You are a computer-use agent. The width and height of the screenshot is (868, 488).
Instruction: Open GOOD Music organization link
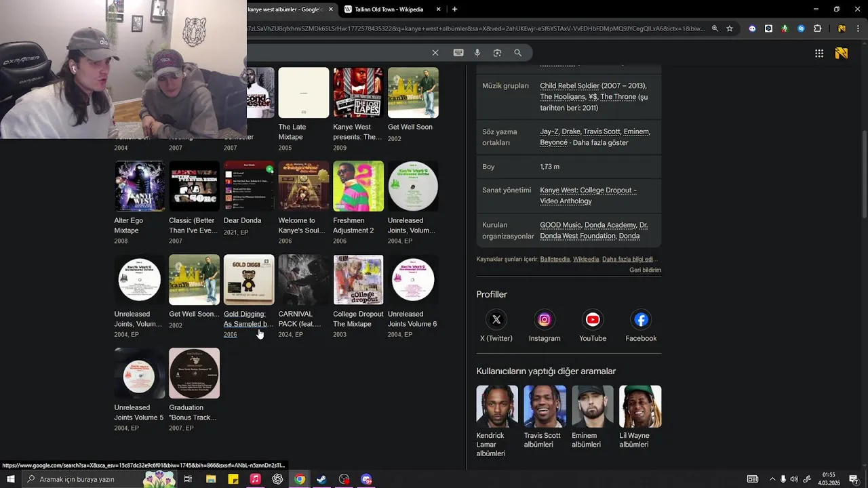[x=560, y=225]
